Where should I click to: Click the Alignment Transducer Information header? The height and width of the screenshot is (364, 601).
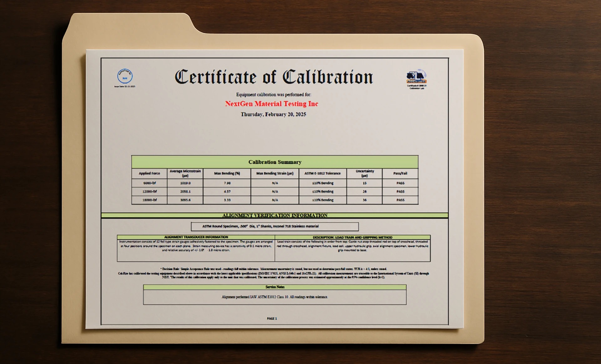tap(196, 237)
